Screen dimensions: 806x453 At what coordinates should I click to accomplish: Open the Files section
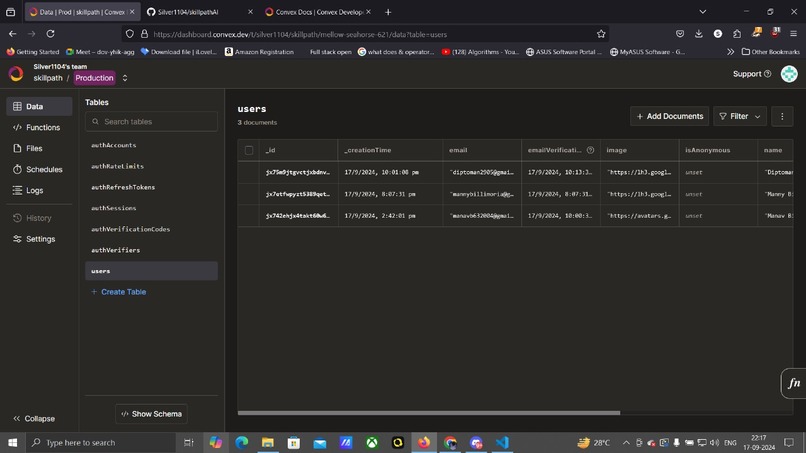coord(39,148)
